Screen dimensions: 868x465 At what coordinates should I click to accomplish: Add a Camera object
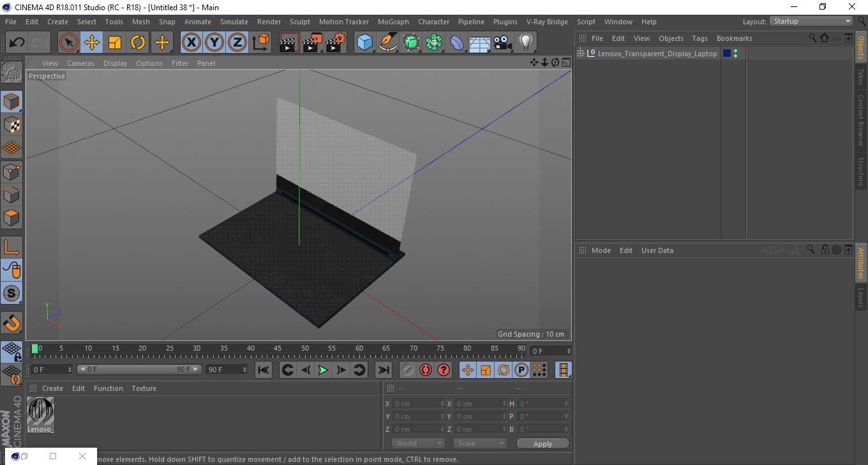point(503,43)
